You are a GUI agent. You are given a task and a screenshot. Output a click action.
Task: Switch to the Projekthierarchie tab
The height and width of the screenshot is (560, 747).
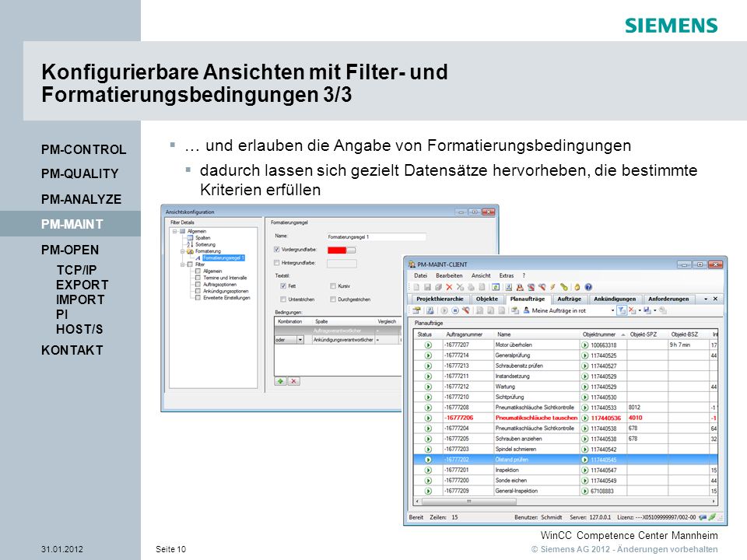pos(440,299)
